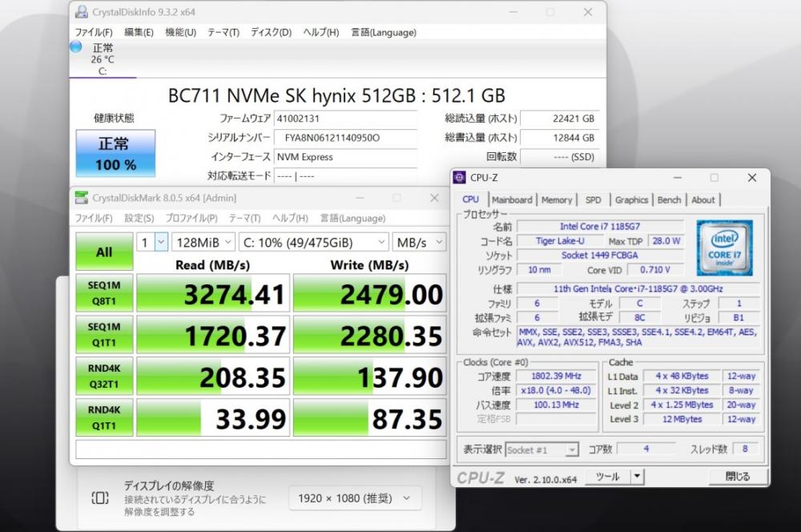Open ファイル(F) menu in CrystalDiskInfo

tap(94, 32)
